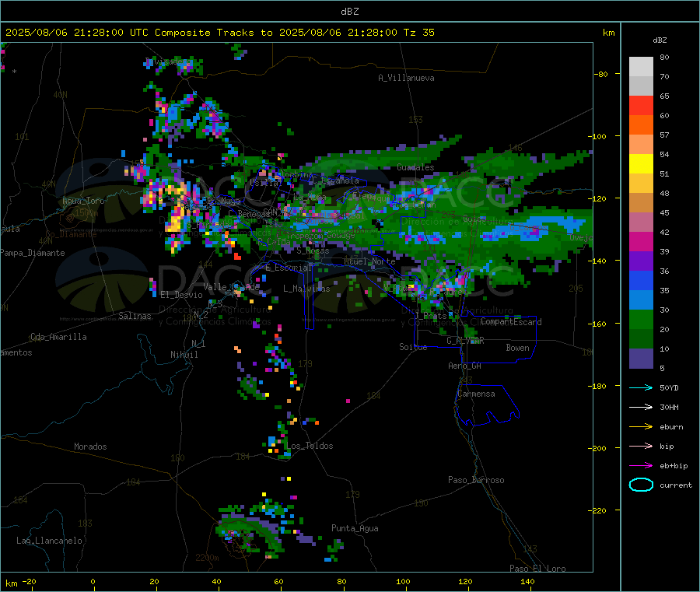
Task: Pick the light orange swatch above 54
Action: tap(641, 145)
